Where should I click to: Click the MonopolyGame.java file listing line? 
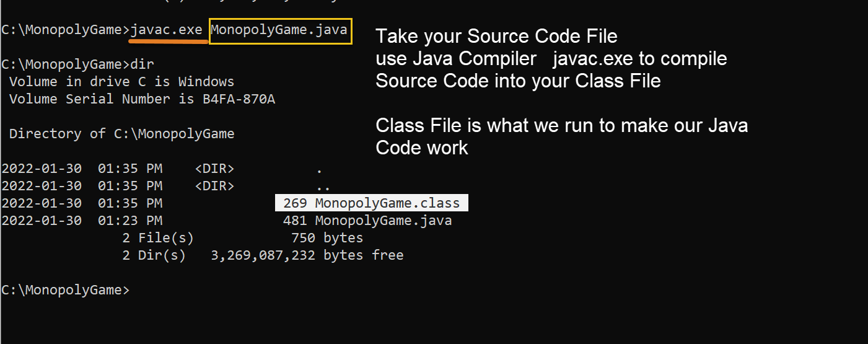pos(227,221)
